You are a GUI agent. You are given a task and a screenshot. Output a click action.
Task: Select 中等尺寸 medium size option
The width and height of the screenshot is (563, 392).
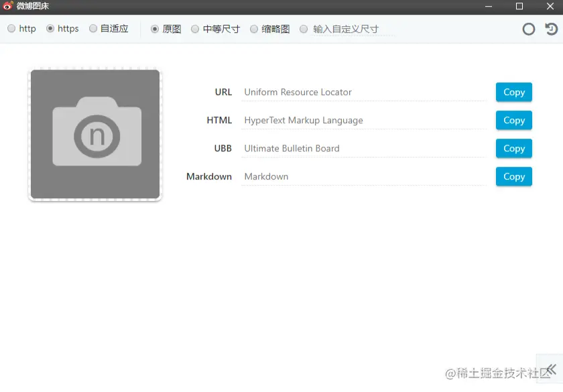tap(195, 29)
